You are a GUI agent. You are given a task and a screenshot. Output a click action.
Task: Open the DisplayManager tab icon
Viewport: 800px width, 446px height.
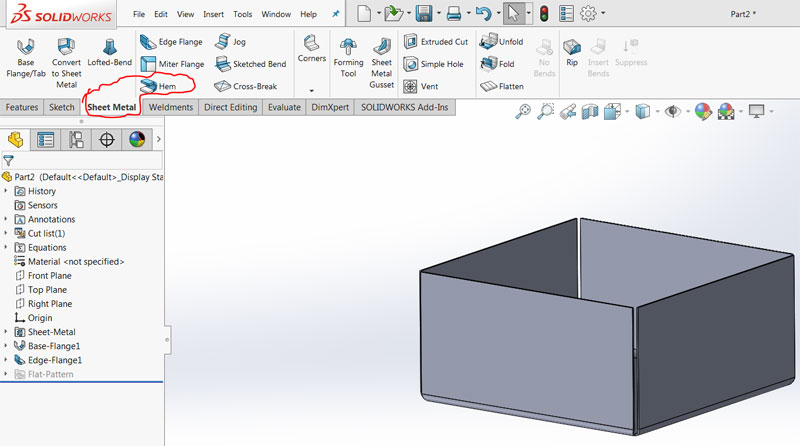point(137,139)
